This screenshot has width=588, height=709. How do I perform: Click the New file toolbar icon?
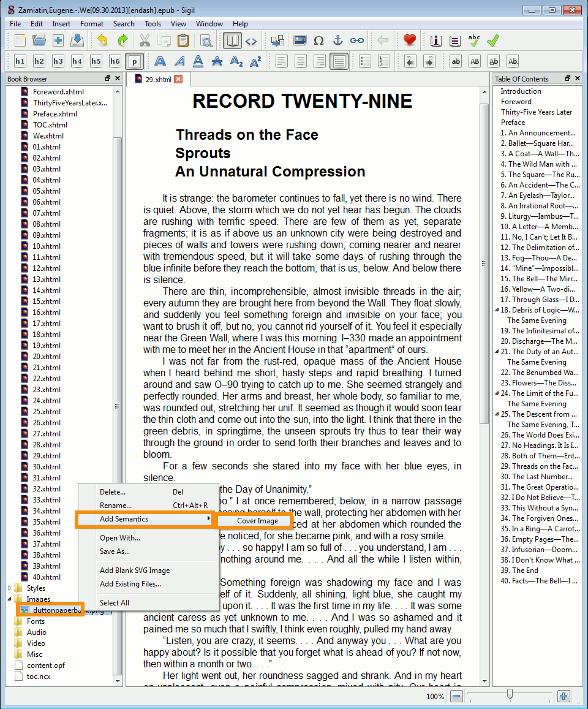tap(20, 40)
